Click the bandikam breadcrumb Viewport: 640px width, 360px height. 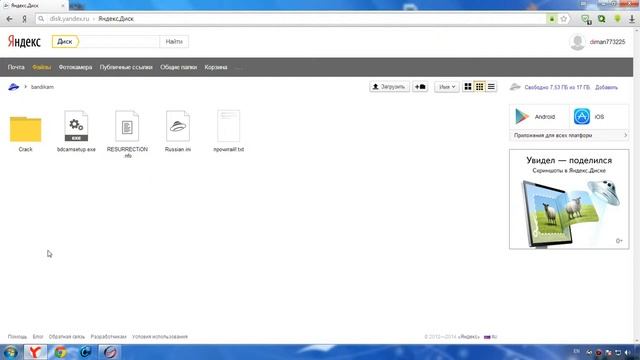tap(42, 87)
